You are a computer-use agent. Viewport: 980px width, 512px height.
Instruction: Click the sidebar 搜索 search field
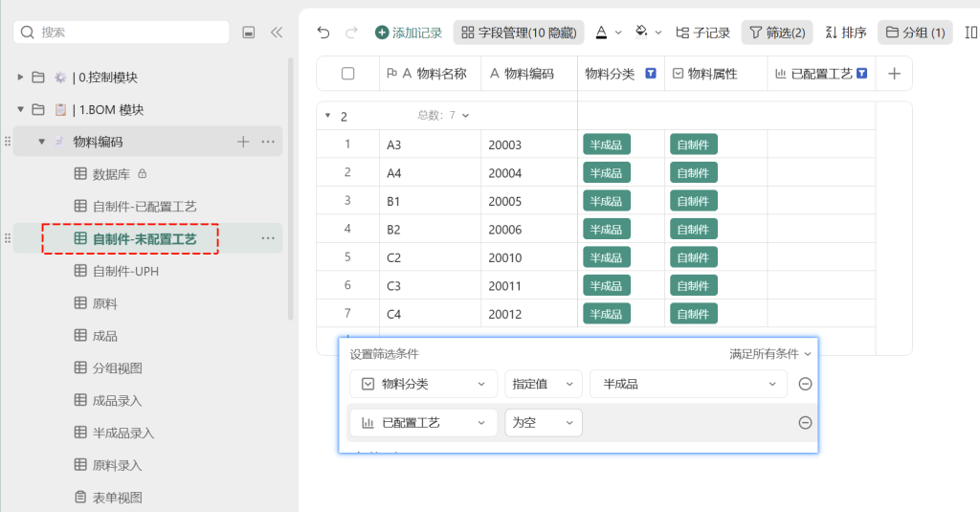[122, 32]
